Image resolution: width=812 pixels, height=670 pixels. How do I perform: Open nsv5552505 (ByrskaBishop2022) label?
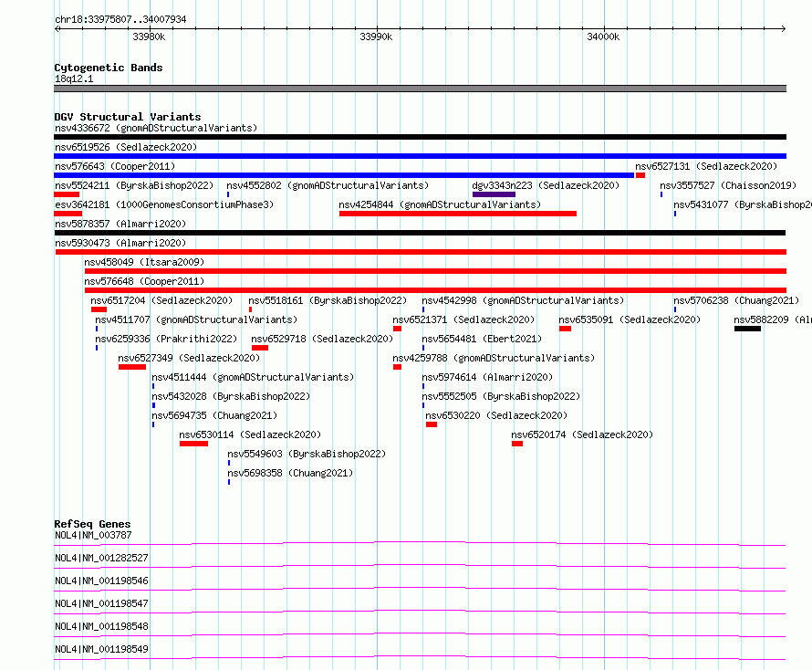501,396
